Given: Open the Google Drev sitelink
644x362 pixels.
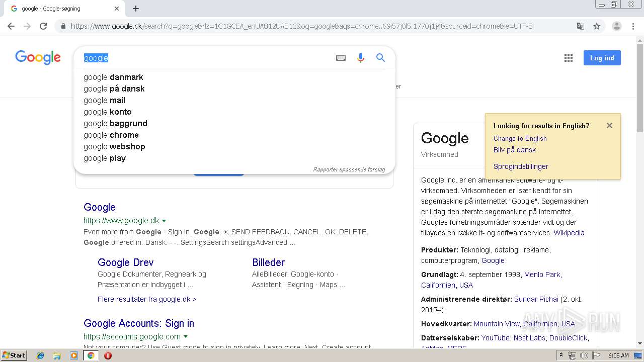Looking at the screenshot, I should 126,262.
